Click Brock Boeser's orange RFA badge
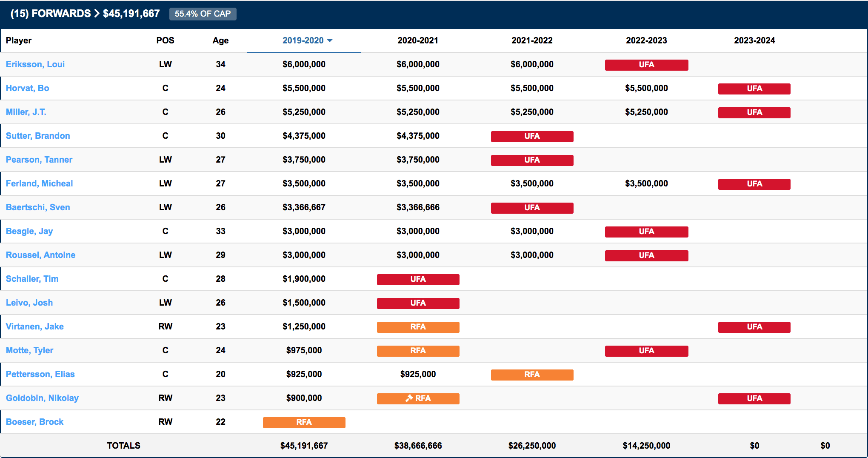The height and width of the screenshot is (458, 868). pos(304,422)
